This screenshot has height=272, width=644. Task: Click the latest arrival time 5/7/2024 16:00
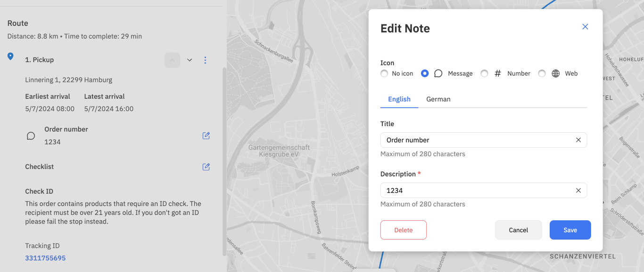pos(109,109)
